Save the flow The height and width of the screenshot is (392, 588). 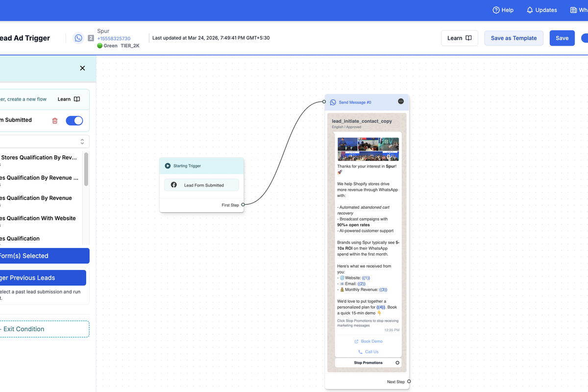[x=562, y=38]
